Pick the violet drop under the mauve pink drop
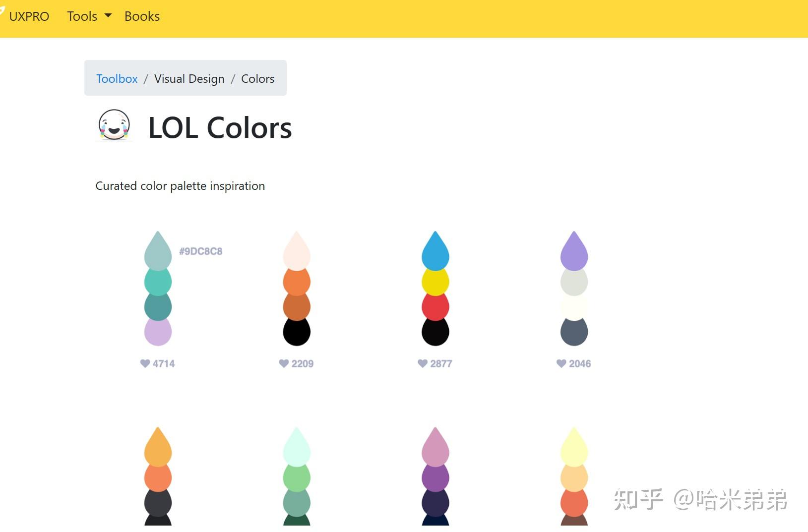 click(x=435, y=478)
